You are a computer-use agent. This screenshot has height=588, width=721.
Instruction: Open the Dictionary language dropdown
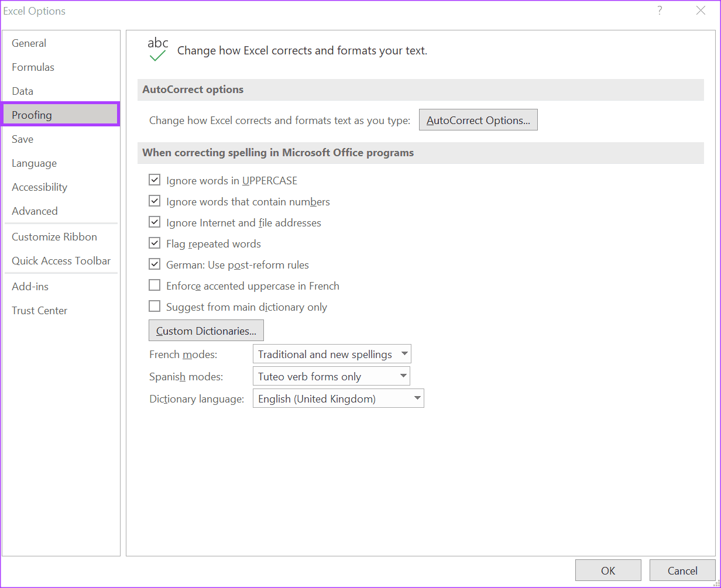click(338, 398)
